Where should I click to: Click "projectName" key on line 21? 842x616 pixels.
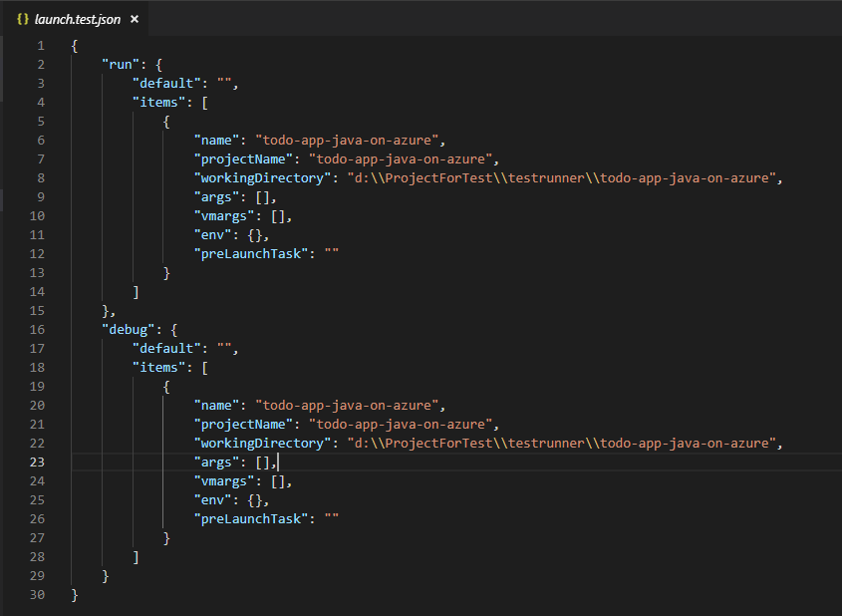tap(243, 425)
